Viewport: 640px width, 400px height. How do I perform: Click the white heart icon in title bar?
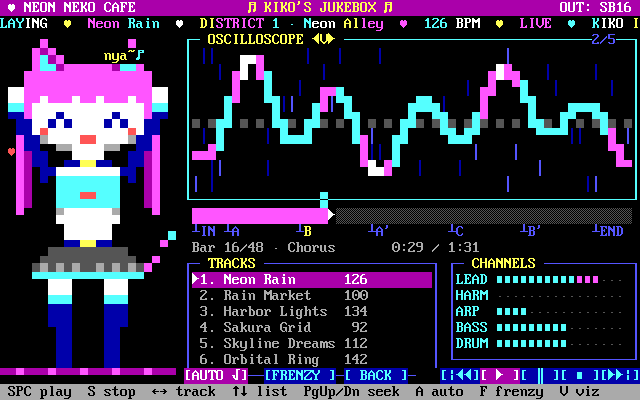coord(12,7)
